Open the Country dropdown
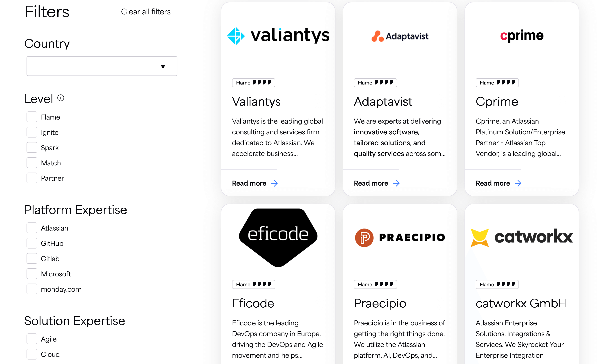Screen dimensions: 612x364 102,66
